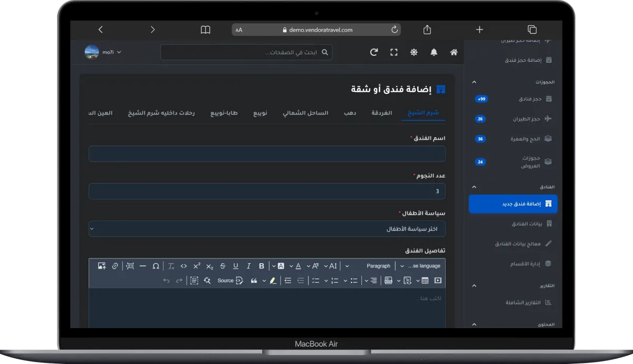Viewport: 633px width, 364px height.
Task: Open Safari bookmarks sidebar icon
Action: coord(205,30)
